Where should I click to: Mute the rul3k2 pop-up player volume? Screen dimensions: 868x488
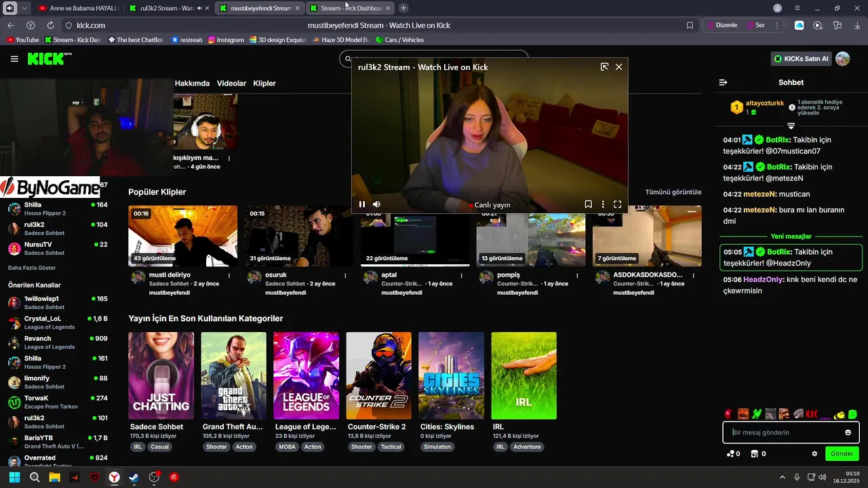[x=377, y=204]
